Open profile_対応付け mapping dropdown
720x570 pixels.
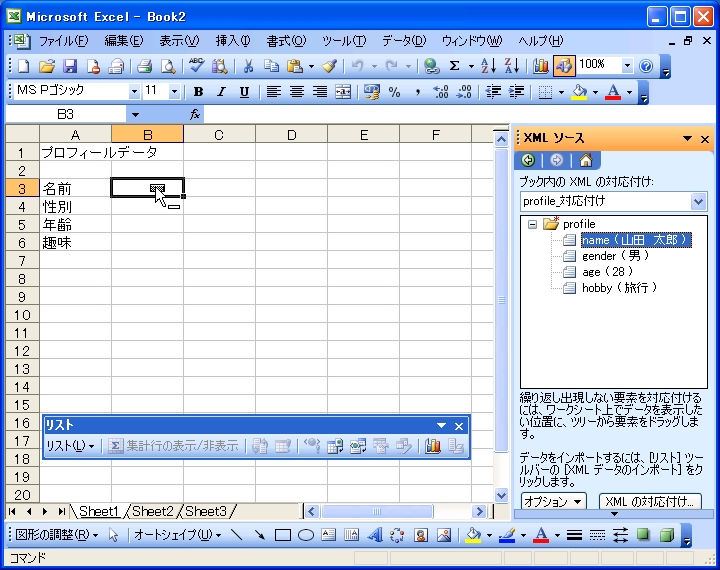click(698, 201)
